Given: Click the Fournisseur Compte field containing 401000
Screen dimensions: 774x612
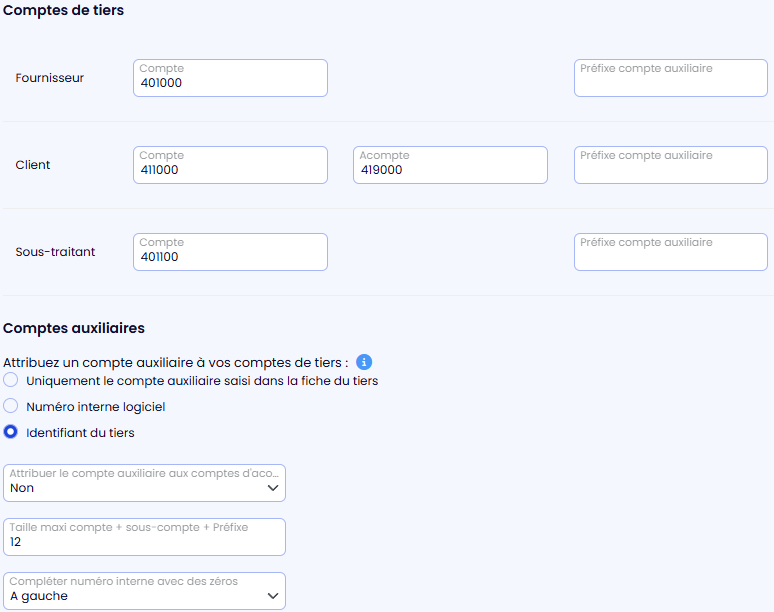Looking at the screenshot, I should pos(230,78).
